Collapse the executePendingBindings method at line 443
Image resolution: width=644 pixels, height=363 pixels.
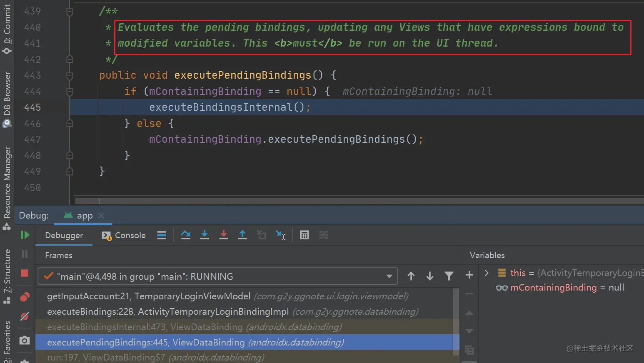pyautogui.click(x=70, y=75)
